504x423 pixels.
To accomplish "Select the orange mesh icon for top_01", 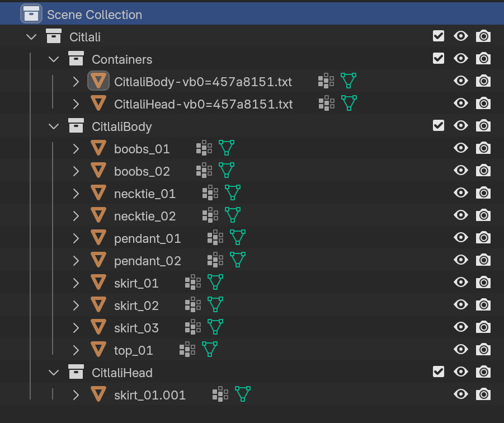I will (x=98, y=350).
